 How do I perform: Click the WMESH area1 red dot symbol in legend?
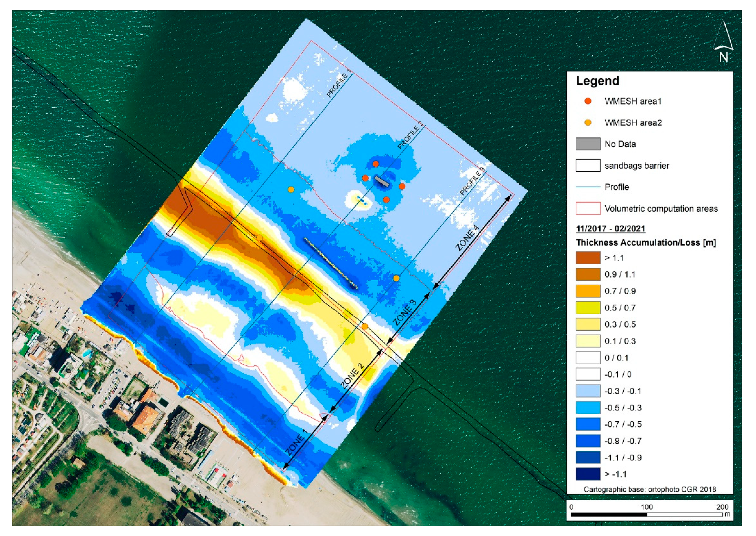588,101
